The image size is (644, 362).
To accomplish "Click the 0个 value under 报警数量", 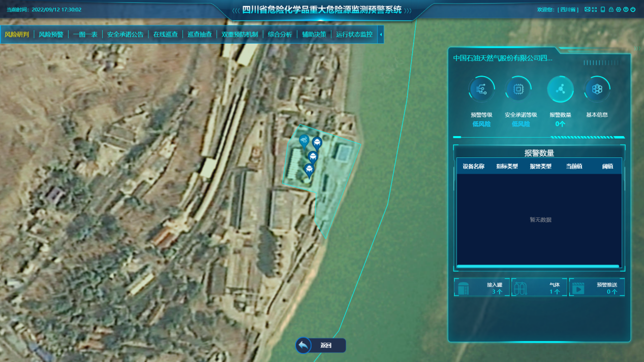I will (560, 124).
